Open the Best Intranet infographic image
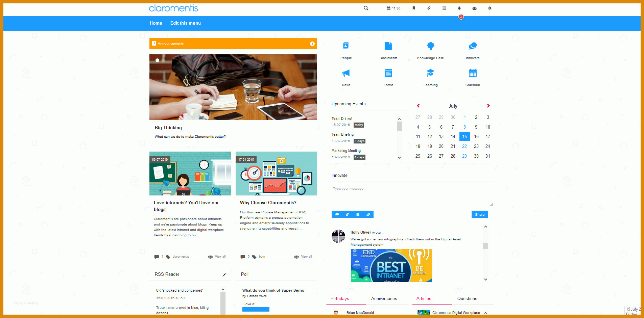Viewport: 644px width, 318px height. 391,266
